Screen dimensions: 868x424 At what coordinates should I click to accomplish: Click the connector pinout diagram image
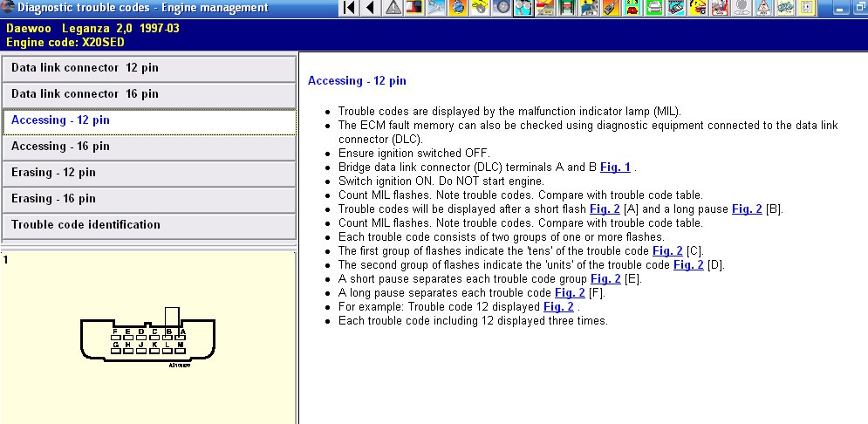[x=148, y=338]
